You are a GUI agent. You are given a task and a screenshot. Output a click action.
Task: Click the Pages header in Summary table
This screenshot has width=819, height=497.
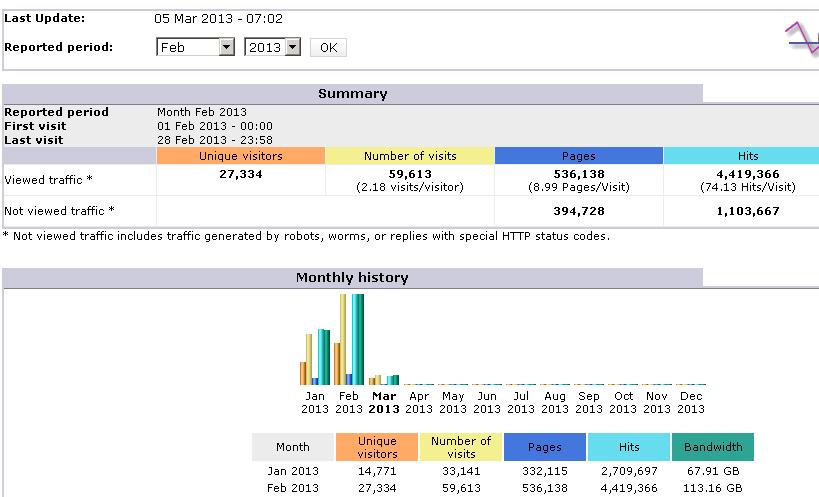[x=579, y=156]
